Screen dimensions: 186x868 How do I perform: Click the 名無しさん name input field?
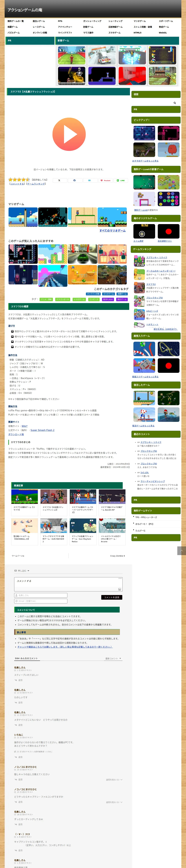[x=41, y=595]
